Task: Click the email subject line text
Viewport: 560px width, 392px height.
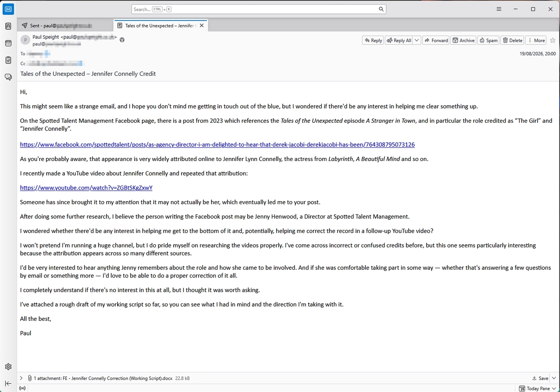Action: pos(88,74)
